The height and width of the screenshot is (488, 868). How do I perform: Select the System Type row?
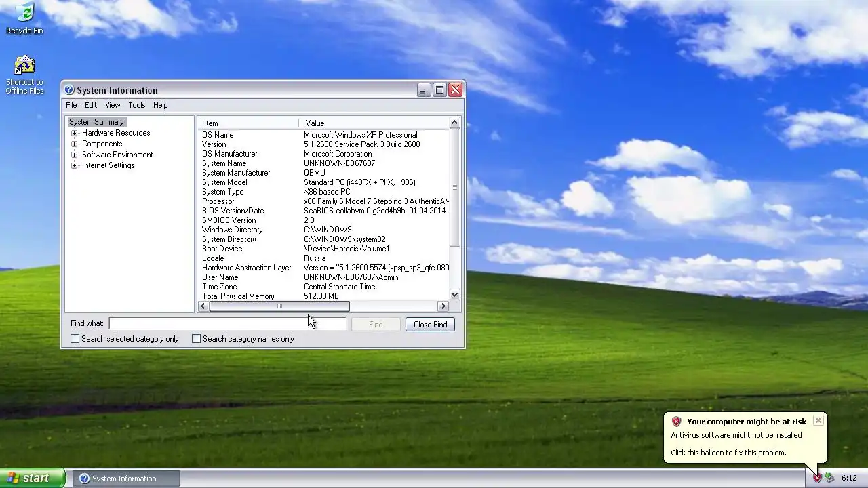(x=323, y=192)
